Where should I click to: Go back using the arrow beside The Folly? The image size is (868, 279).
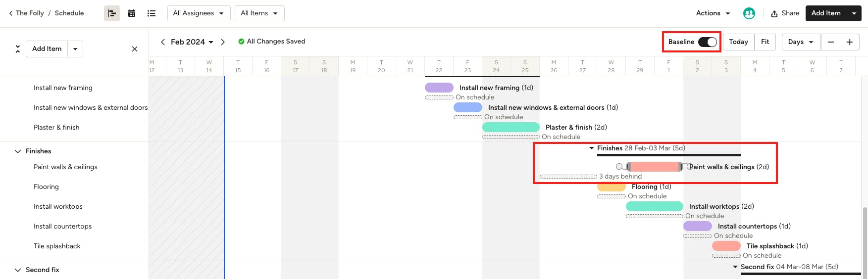pos(11,13)
